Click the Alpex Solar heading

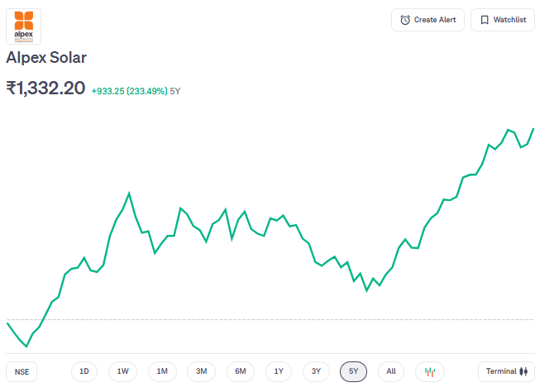coord(46,58)
